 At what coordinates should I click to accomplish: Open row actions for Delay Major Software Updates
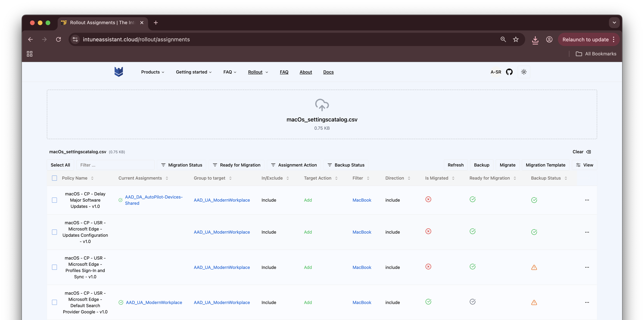point(587,200)
